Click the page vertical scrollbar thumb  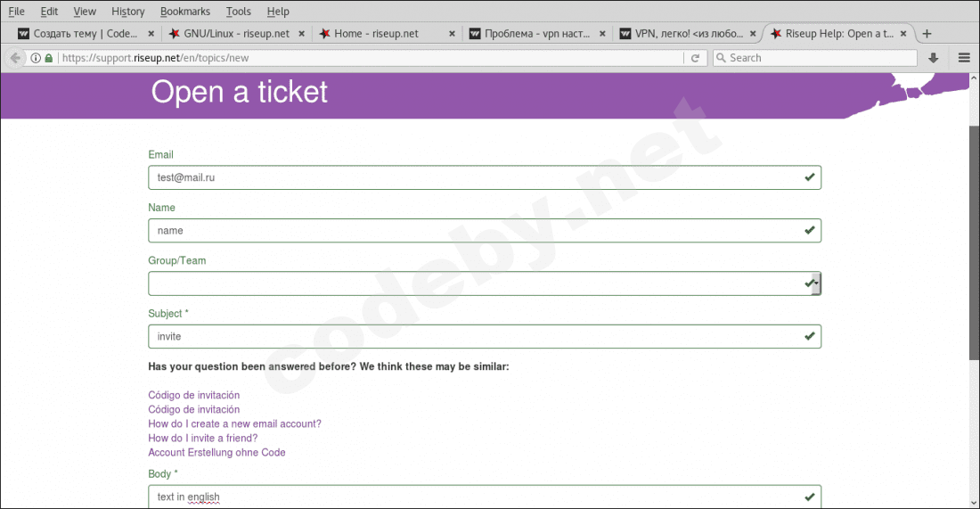tap(974, 242)
